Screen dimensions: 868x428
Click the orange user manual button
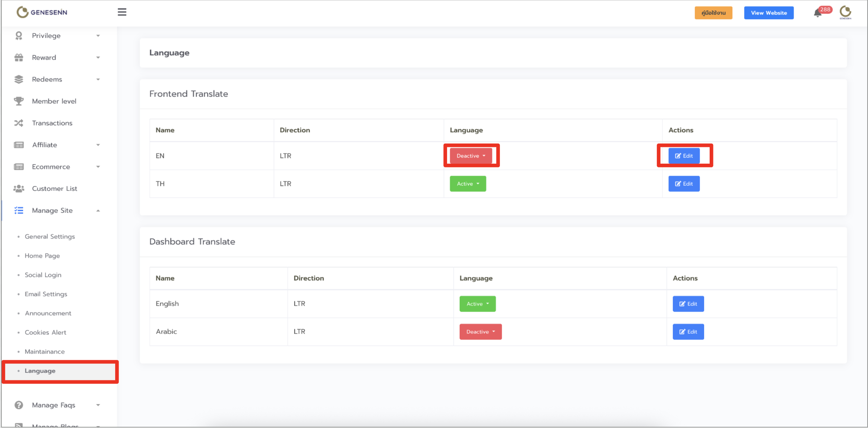pyautogui.click(x=713, y=13)
